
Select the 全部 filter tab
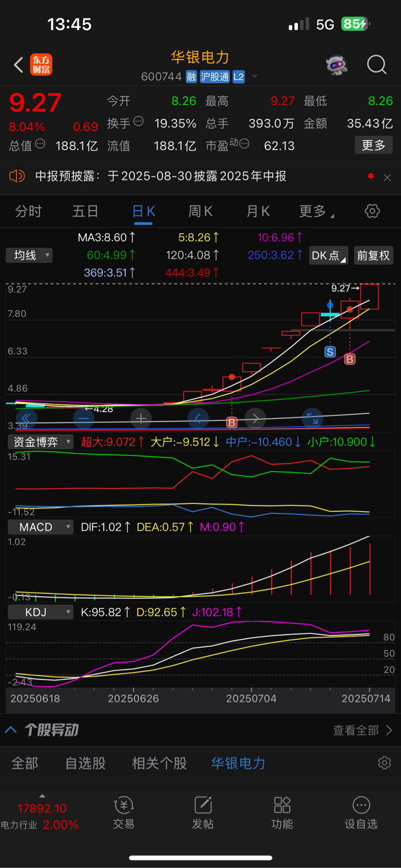click(25, 763)
